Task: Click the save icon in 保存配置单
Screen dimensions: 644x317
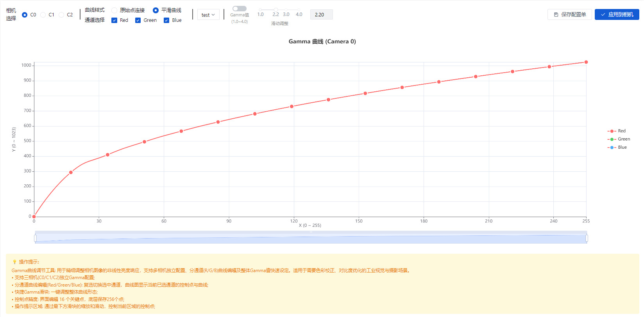Action: pos(556,14)
